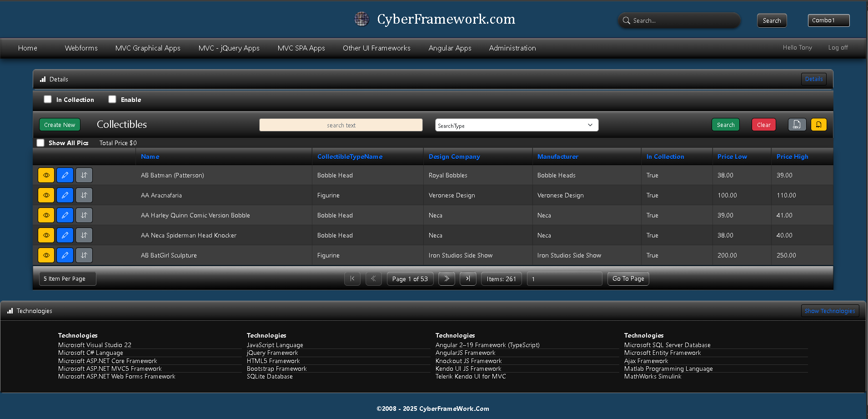
Task: Click inside the page number input field
Action: (x=564, y=278)
